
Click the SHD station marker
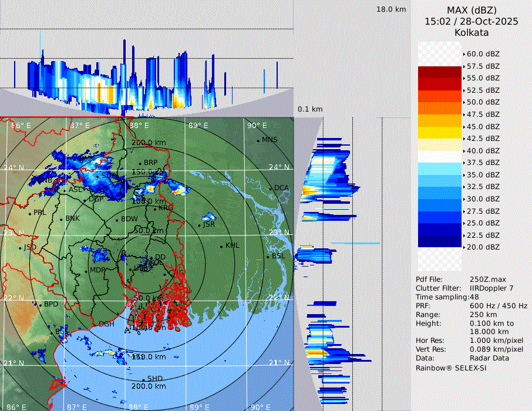[x=143, y=379]
